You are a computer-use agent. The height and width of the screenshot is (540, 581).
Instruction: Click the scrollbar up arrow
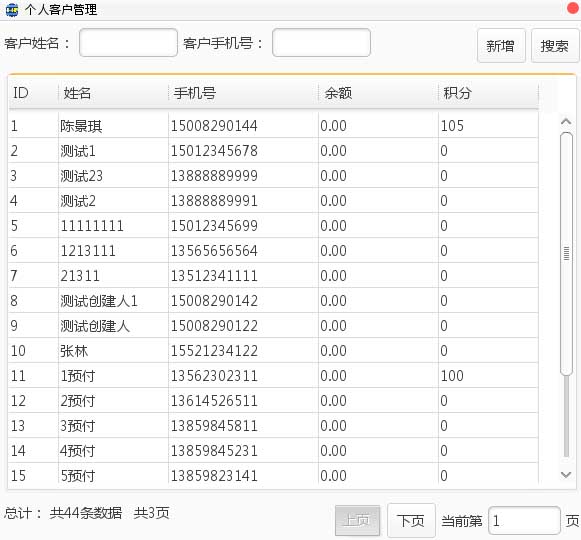[566, 122]
